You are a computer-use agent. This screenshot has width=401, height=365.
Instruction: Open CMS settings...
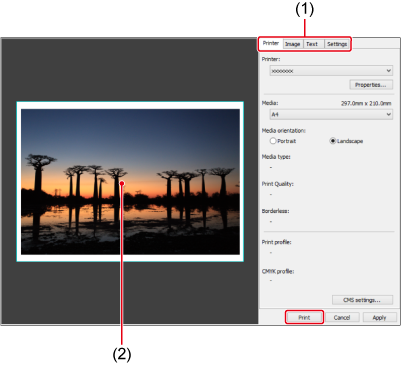point(362,300)
